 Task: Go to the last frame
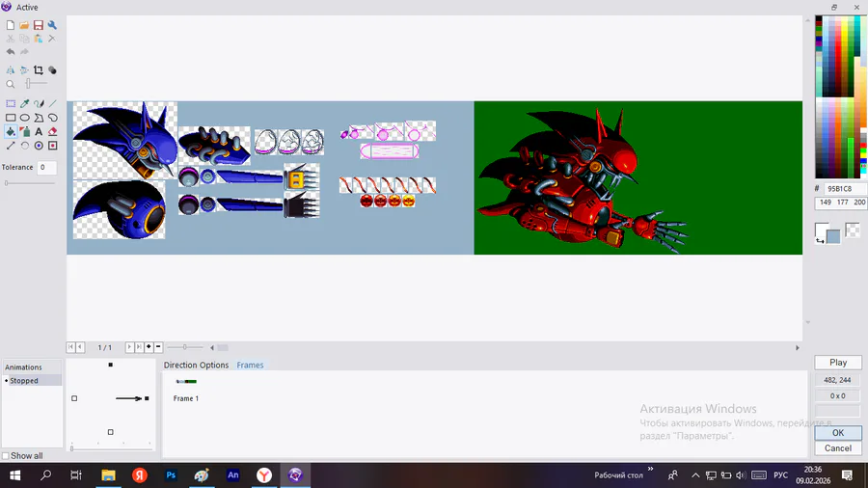(x=139, y=347)
